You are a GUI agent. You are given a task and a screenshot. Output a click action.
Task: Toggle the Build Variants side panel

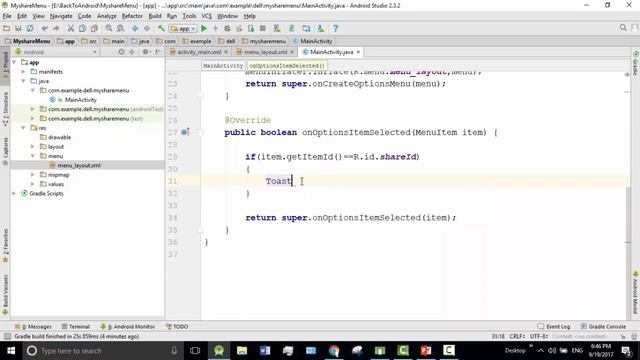pyautogui.click(x=5, y=294)
